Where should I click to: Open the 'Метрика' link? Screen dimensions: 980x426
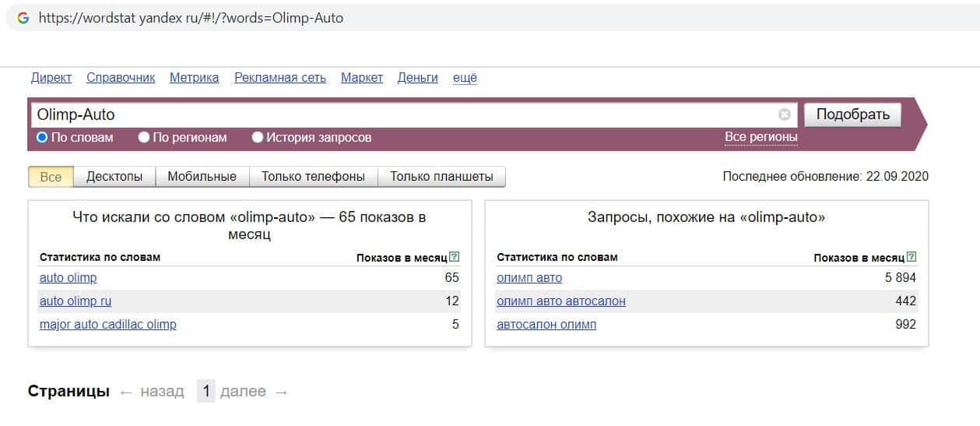click(x=194, y=78)
